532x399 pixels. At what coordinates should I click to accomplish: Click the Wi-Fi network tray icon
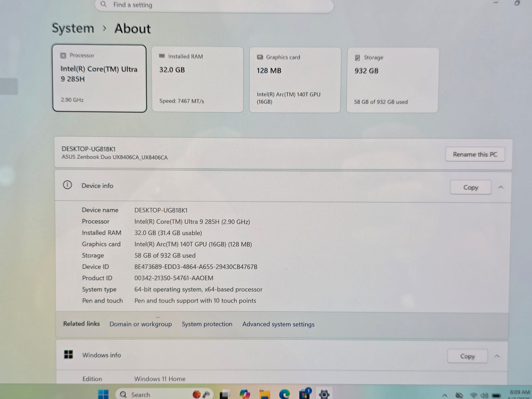coord(473,396)
